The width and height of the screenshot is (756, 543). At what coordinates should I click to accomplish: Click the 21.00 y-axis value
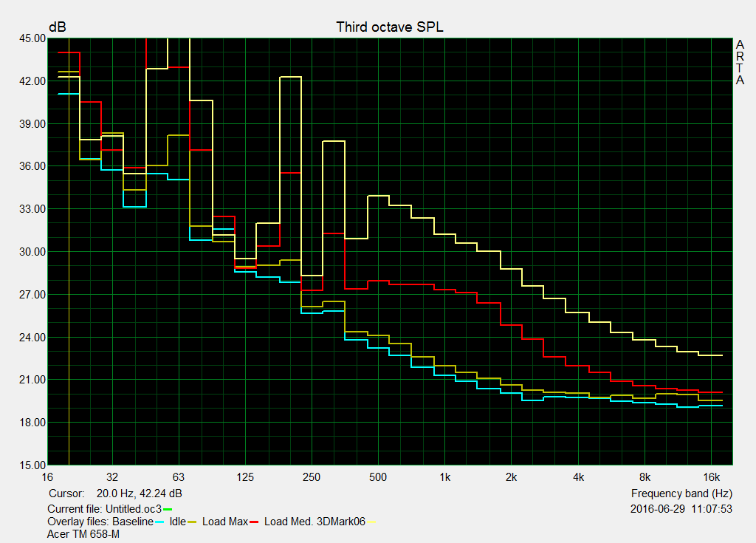click(x=32, y=380)
